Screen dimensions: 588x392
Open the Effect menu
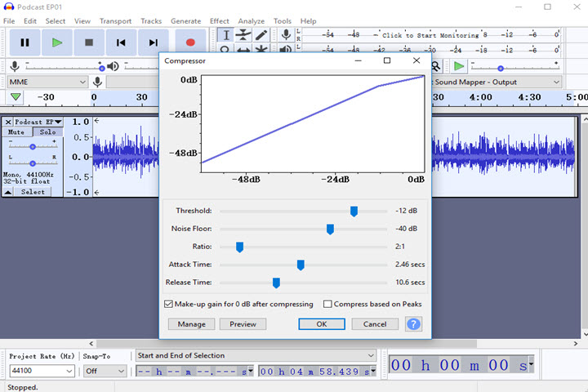[x=219, y=20]
